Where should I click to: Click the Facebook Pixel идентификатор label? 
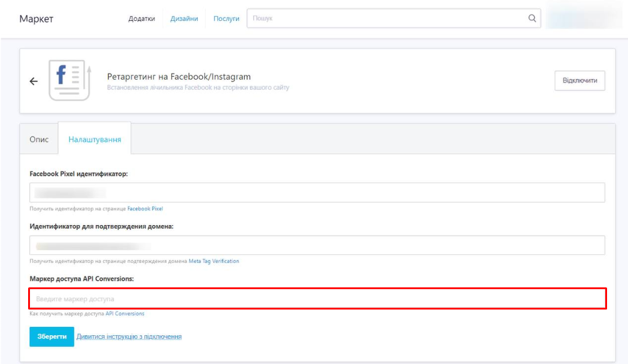(x=79, y=174)
